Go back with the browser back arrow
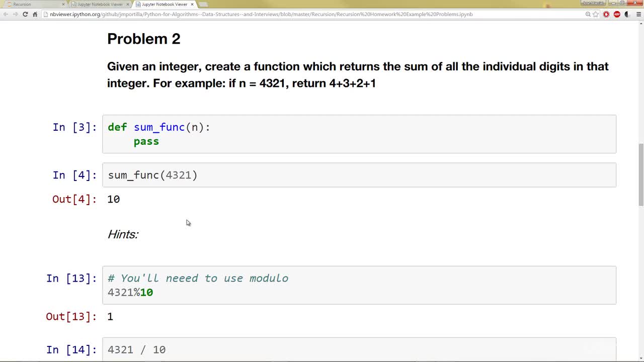644x362 pixels. tap(5, 14)
